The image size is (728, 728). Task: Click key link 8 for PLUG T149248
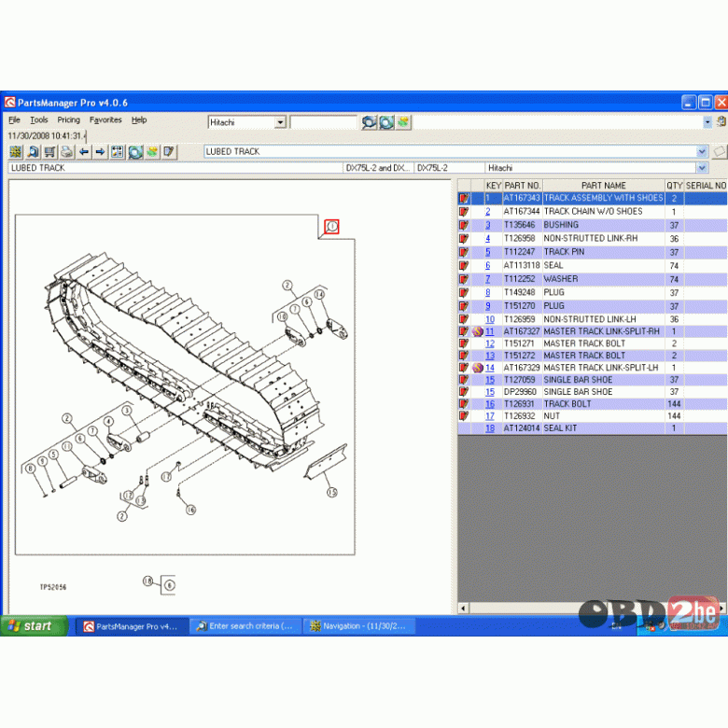tap(487, 292)
